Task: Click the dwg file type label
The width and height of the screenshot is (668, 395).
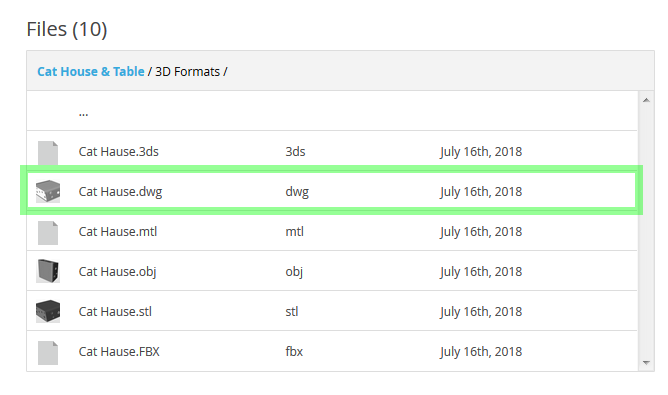Action: click(x=297, y=192)
